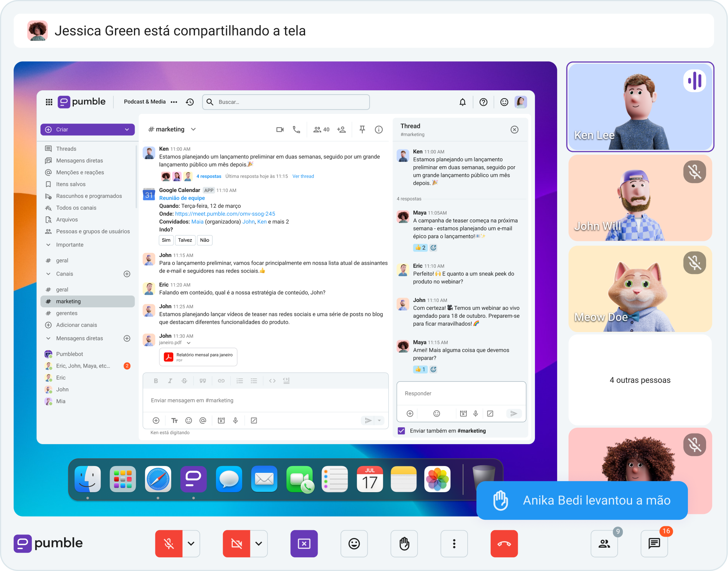The height and width of the screenshot is (571, 728).
Task: Open emoji reactions in call bar
Action: pos(354,543)
